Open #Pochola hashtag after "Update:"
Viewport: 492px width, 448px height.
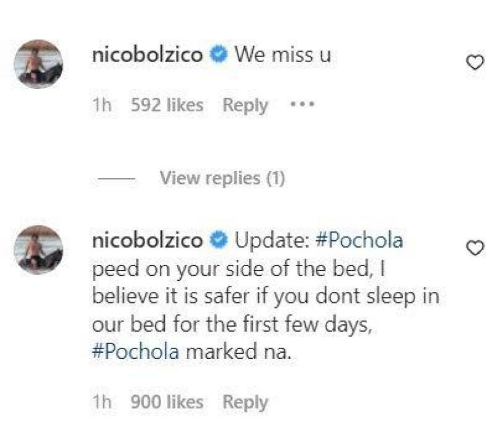pos(359,240)
